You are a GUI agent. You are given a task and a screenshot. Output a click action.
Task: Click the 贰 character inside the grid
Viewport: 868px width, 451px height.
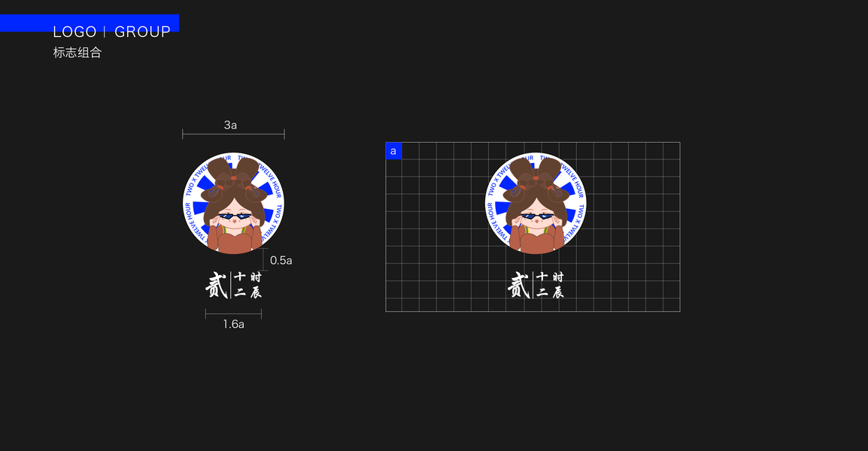coord(519,285)
